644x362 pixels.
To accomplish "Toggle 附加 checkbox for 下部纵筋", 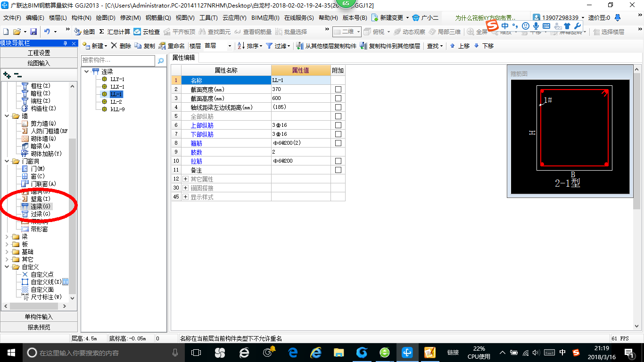I will 338,134.
